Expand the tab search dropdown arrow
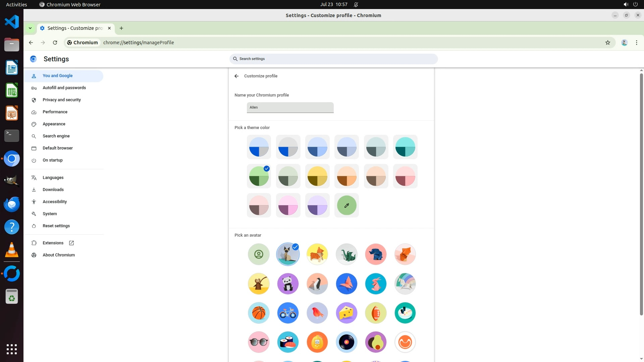Viewport: 644px width, 362px height. point(30,28)
